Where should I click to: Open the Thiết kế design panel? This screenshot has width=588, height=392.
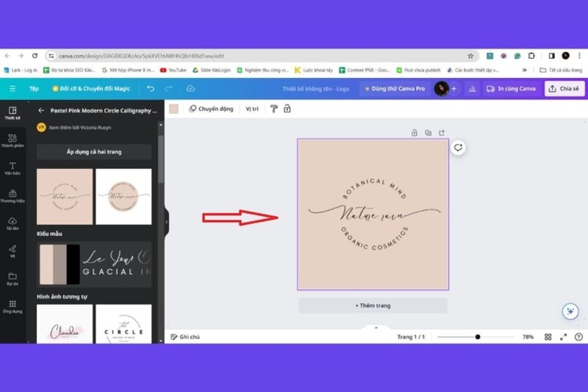click(12, 113)
